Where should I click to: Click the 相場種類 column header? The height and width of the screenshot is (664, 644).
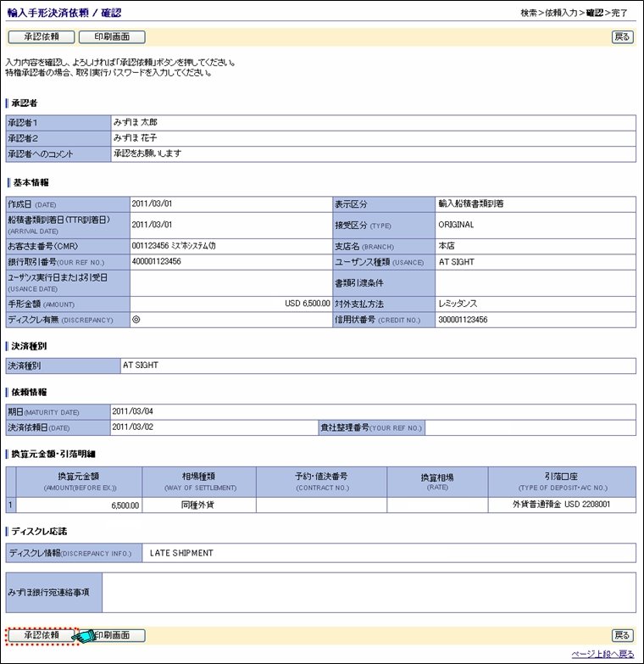tap(199, 482)
